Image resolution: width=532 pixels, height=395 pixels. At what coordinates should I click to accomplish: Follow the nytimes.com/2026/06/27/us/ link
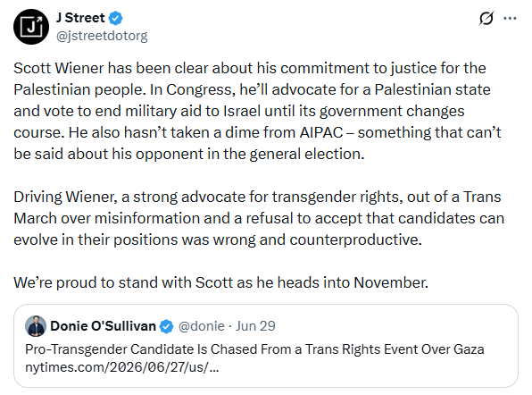pos(122,367)
